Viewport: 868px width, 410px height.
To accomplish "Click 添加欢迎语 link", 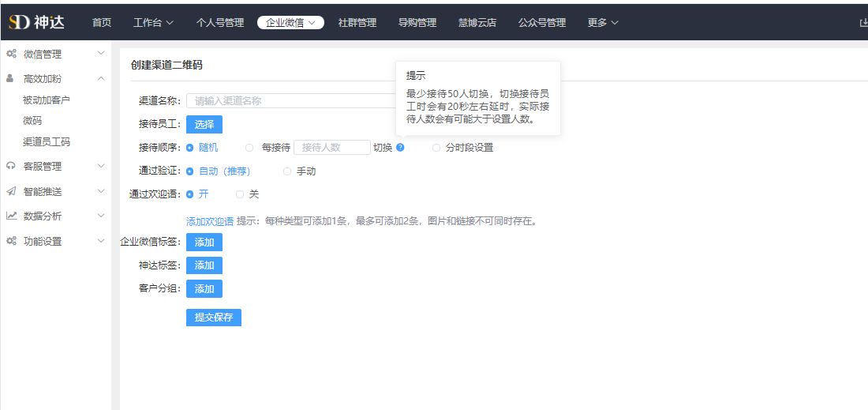I will 210,222.
